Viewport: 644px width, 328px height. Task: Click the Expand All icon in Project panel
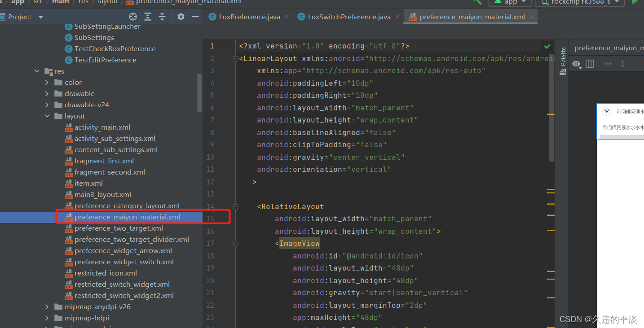(148, 17)
